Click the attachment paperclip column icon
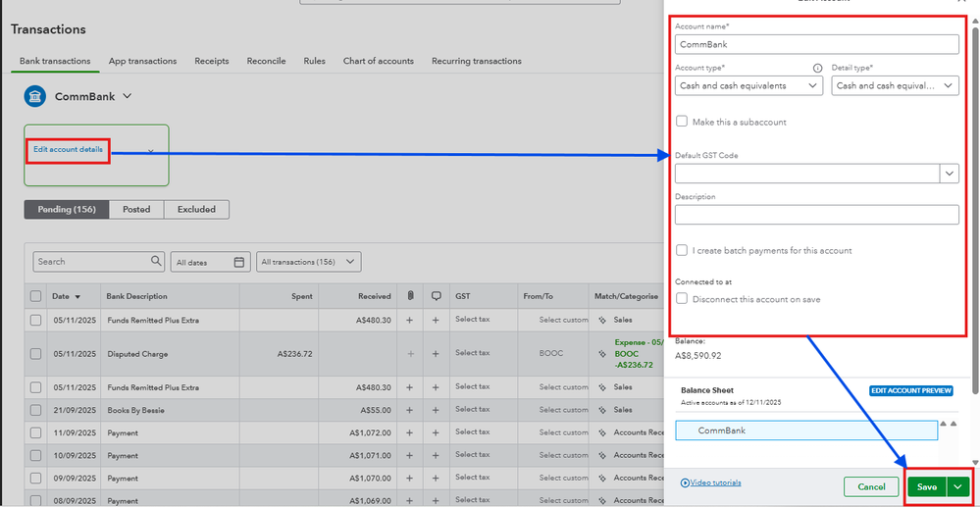Image resolution: width=980 pixels, height=507 pixels. (410, 296)
